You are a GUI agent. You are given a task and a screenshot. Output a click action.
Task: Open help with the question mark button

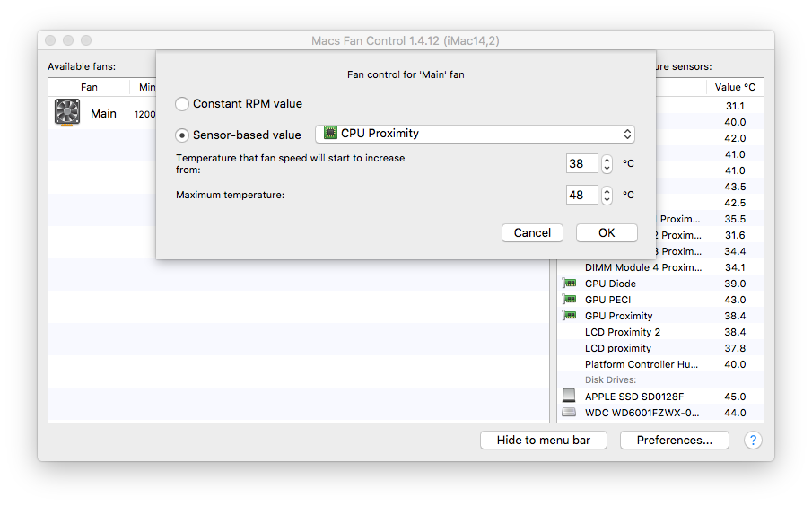[x=753, y=441]
